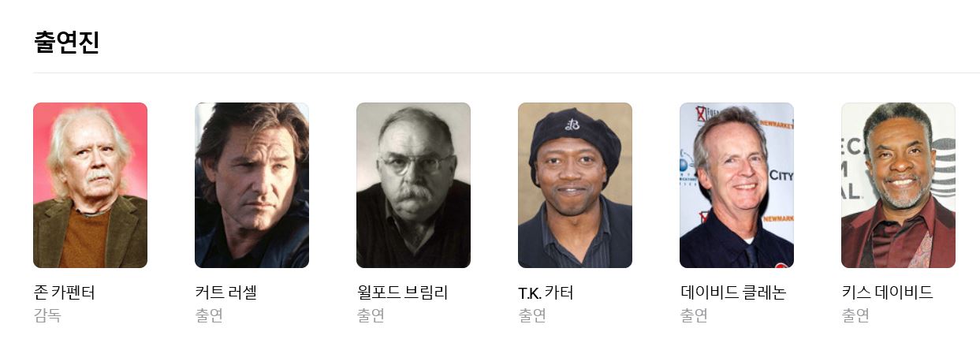Open the portrait above 커트 러셀

pyautogui.click(x=252, y=185)
